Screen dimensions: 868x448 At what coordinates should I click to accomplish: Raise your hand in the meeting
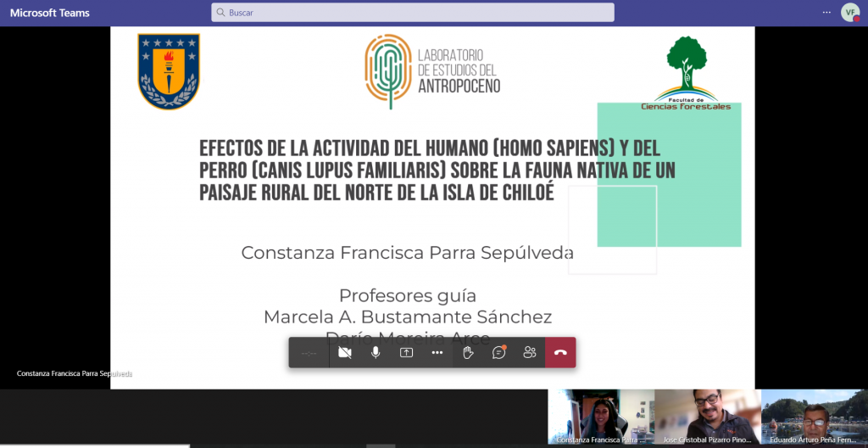468,353
